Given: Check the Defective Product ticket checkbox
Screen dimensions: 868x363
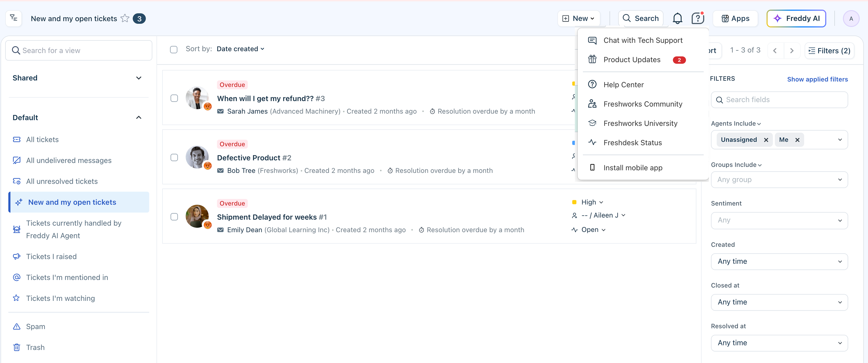Looking at the screenshot, I should tap(174, 158).
